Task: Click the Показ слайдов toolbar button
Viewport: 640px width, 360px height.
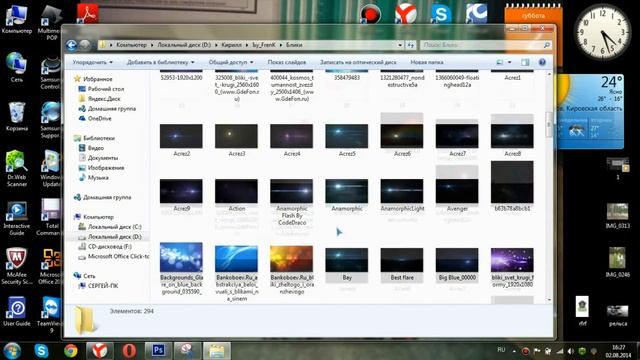Action: click(x=287, y=62)
